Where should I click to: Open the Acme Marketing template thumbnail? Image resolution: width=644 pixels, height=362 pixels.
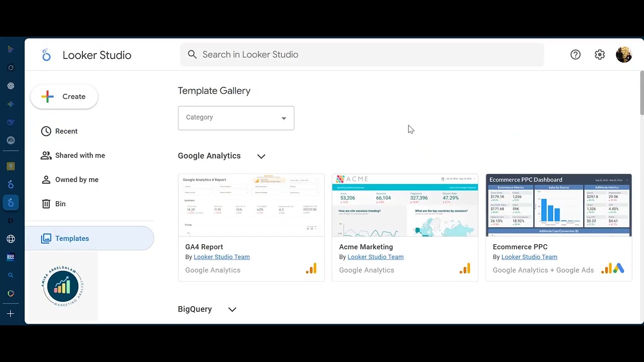tap(405, 205)
